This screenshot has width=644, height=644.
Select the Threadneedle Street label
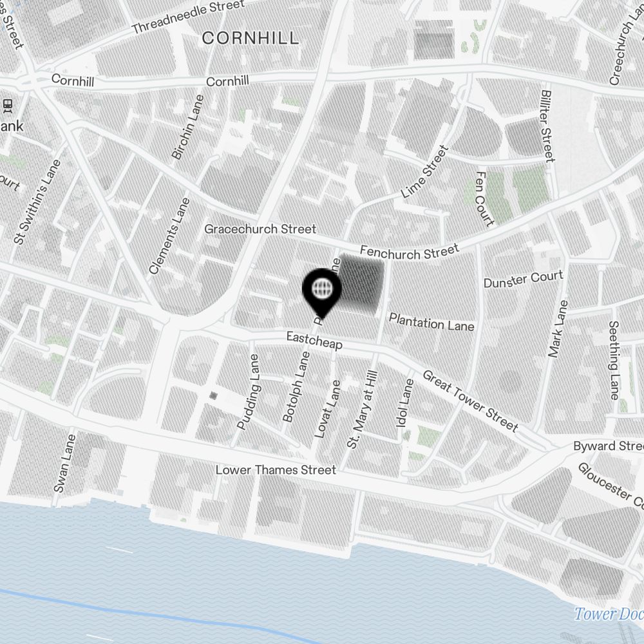(188, 17)
